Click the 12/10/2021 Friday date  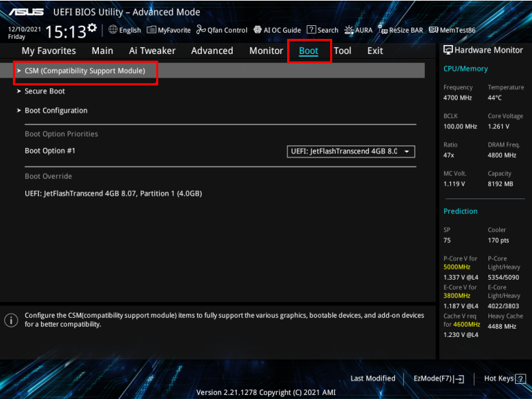click(24, 33)
